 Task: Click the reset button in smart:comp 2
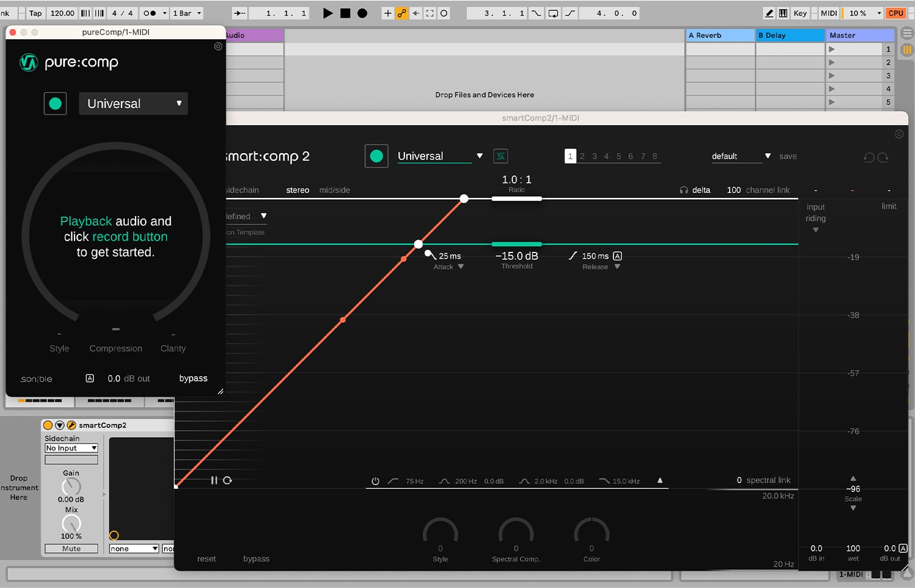tap(206, 559)
